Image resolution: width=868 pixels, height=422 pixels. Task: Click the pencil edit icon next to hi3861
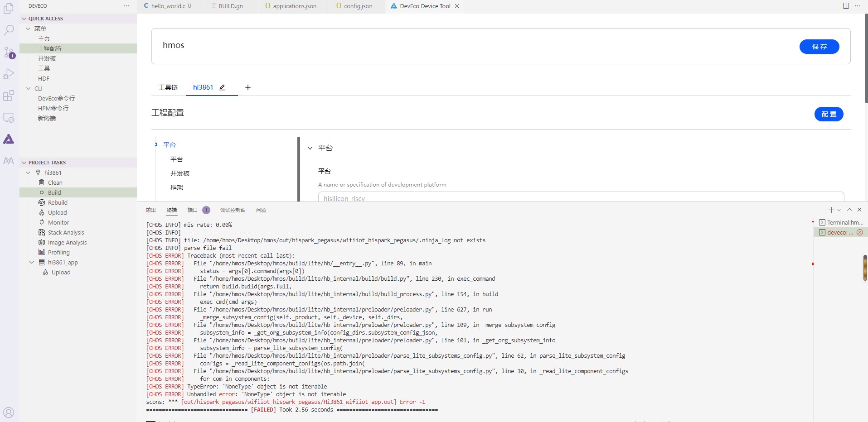pos(222,87)
